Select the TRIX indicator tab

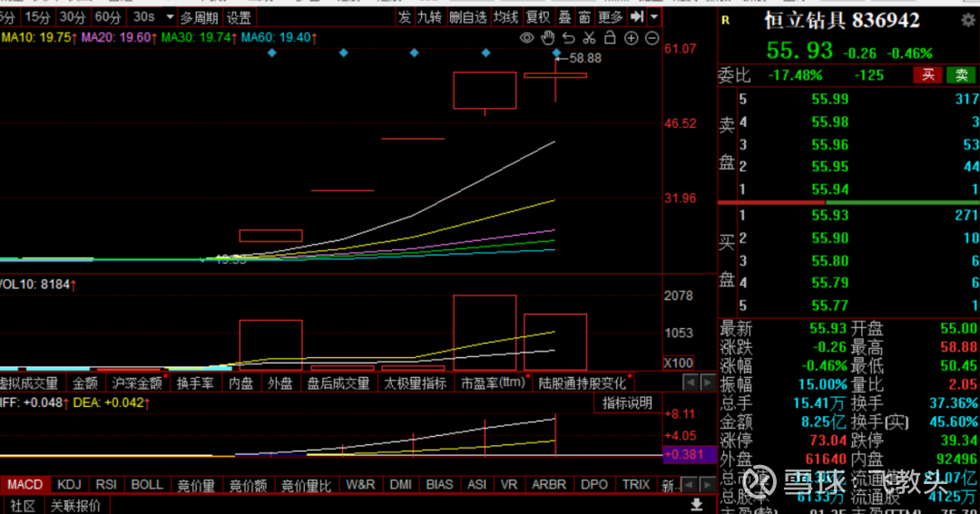pyautogui.click(x=636, y=485)
